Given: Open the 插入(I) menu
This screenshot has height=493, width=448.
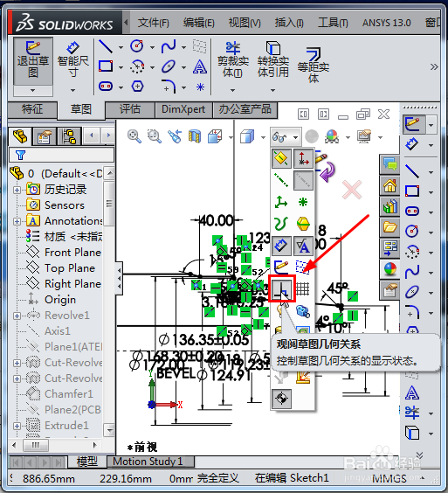Looking at the screenshot, I should (x=289, y=23).
